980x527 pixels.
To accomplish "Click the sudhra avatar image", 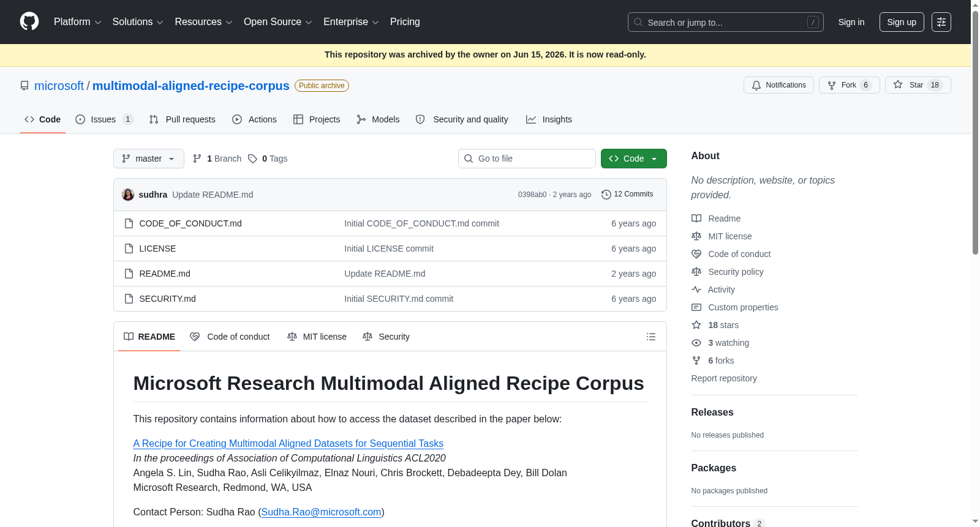I will pos(128,195).
